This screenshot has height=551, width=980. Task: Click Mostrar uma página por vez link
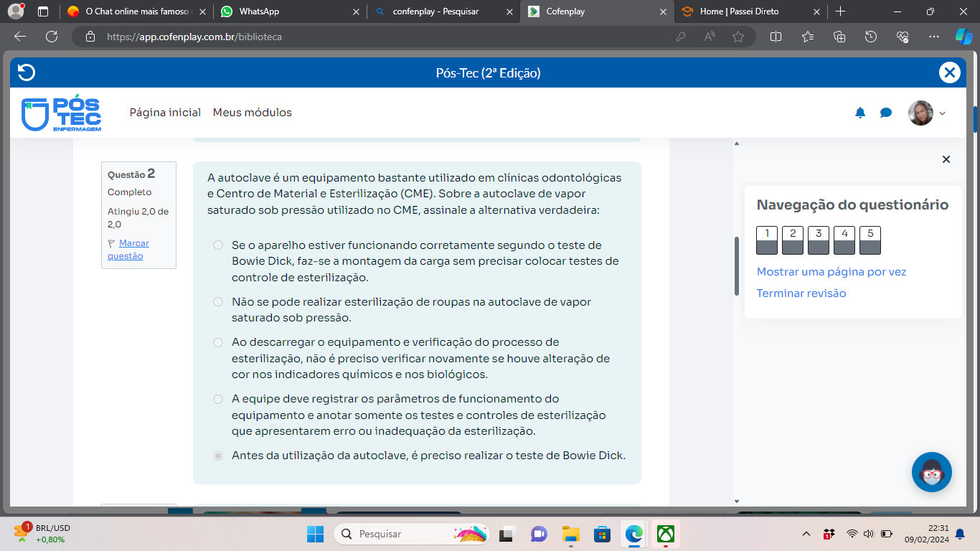[x=831, y=272]
